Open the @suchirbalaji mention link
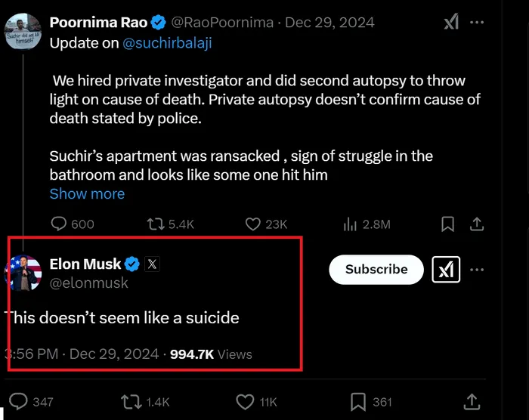This screenshot has height=420, width=529. [x=167, y=43]
